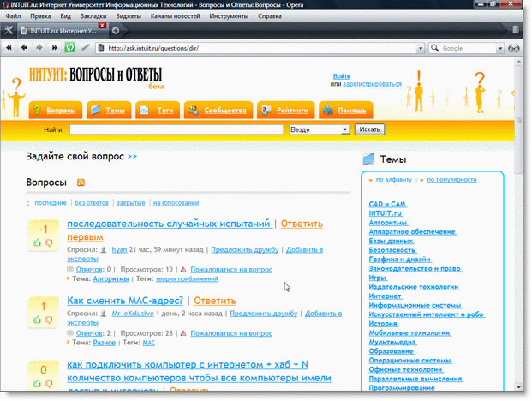
Task: Click the browser Back arrow button
Action: coord(27,48)
